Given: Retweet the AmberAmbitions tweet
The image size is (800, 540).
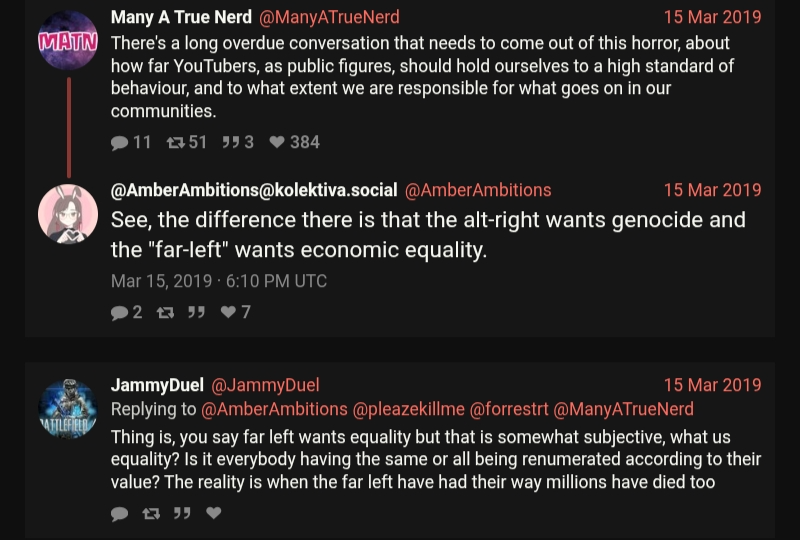Looking at the screenshot, I should pos(165,313).
